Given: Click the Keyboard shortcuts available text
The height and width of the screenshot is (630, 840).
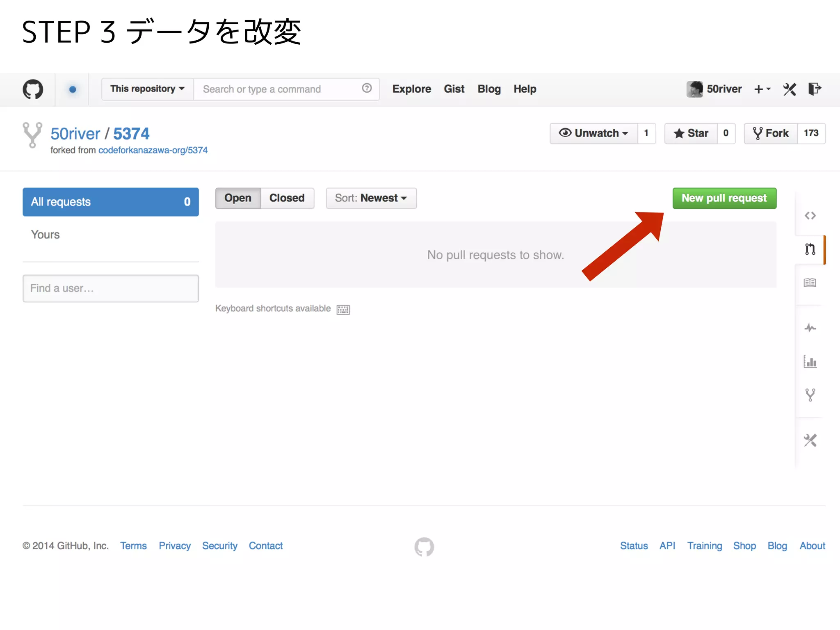Looking at the screenshot, I should [273, 308].
